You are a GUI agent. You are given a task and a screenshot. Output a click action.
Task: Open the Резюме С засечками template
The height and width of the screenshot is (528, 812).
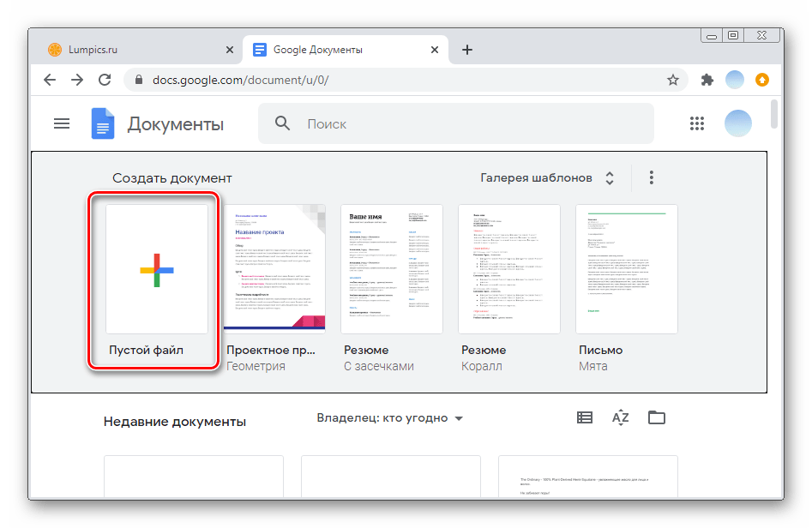[392, 268]
